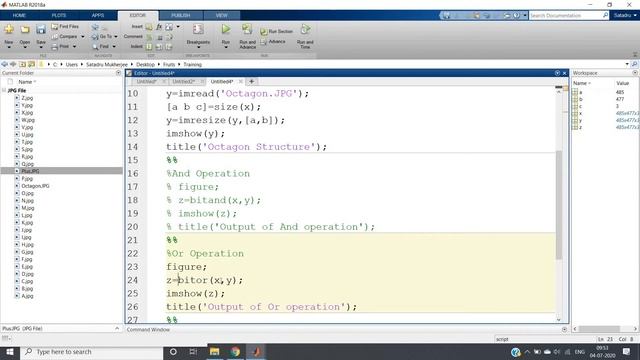Open the Workspace panel actions menu

click(635, 73)
